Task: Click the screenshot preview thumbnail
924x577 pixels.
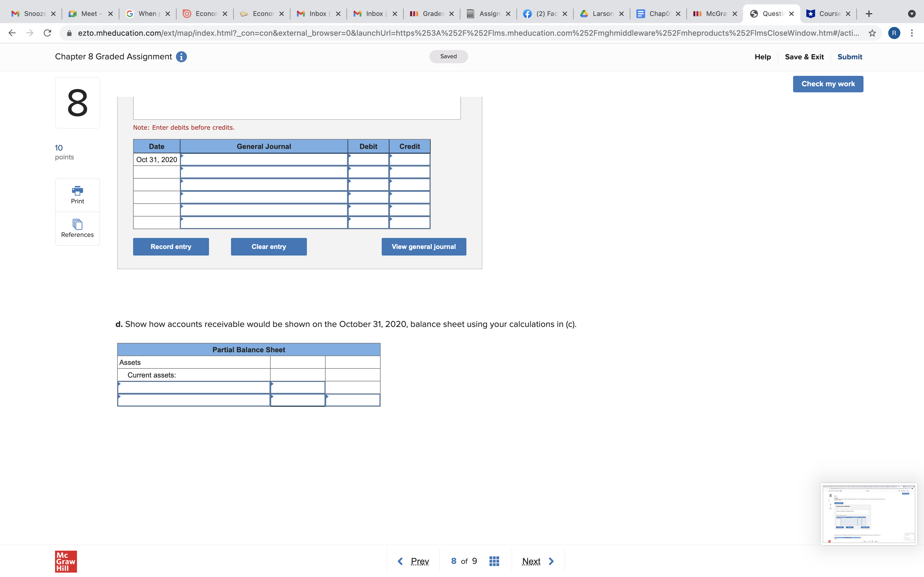Action: coord(869,513)
